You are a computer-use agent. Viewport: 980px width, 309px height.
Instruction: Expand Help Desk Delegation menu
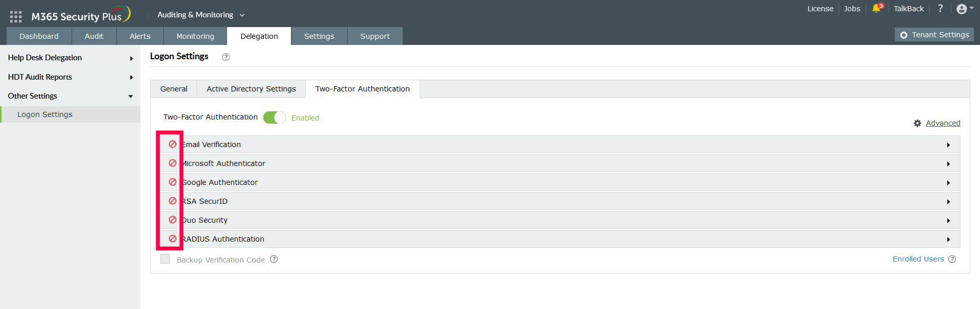[x=131, y=58]
